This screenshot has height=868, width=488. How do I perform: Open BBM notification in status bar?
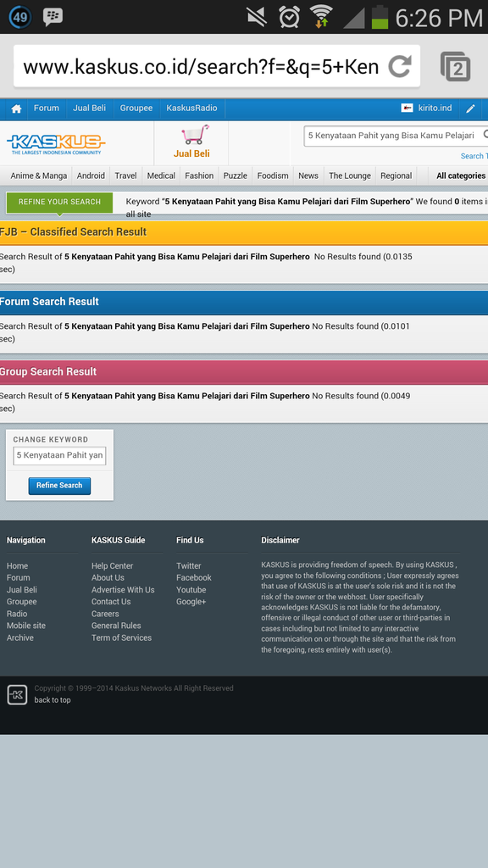point(53,17)
